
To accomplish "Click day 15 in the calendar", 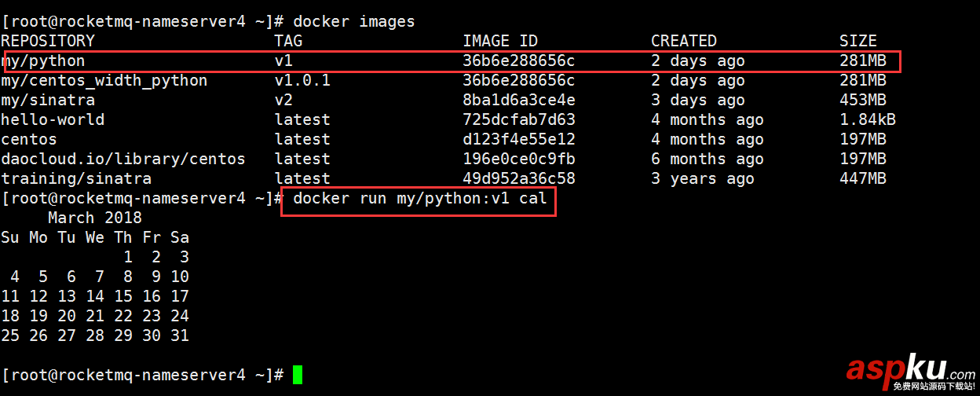I will 123,296.
